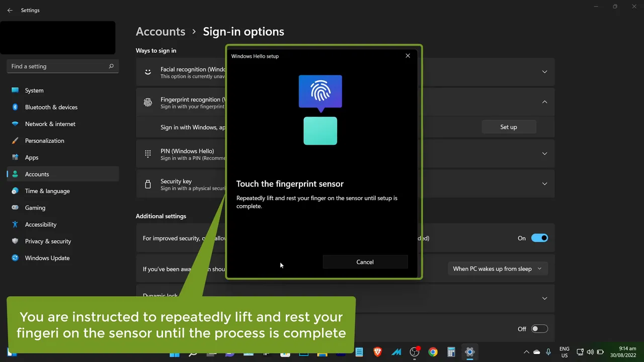Viewport: 644px width, 362px height.
Task: Turn off the improved security toggle
Action: pyautogui.click(x=539, y=238)
